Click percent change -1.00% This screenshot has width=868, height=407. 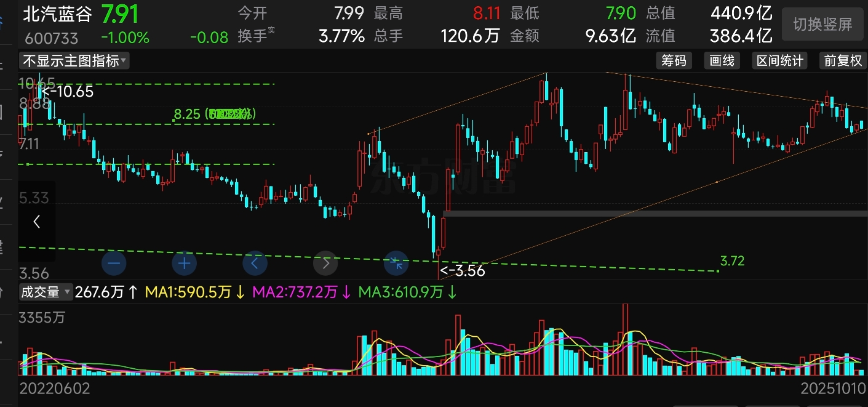125,38
